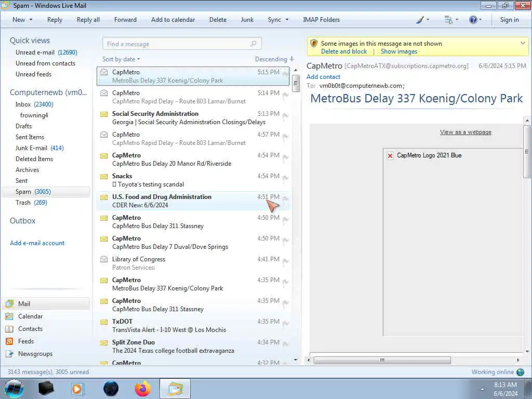Click the blue Help icon
Viewport: 532px width, 399px height.
tap(473, 20)
